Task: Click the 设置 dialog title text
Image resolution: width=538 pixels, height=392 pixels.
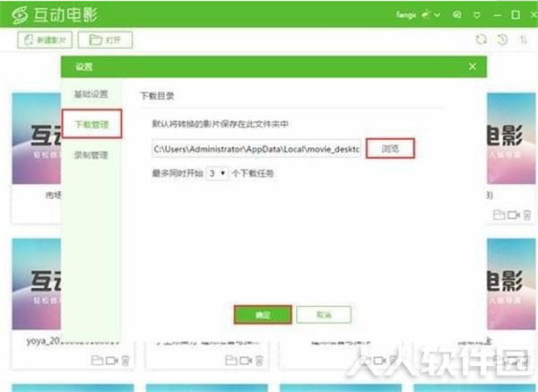Action: tap(83, 67)
